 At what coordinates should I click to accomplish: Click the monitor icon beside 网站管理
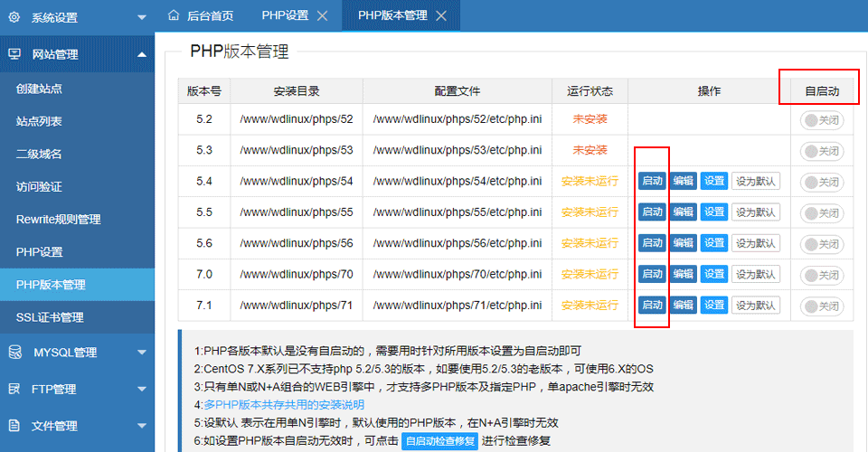(x=14, y=54)
